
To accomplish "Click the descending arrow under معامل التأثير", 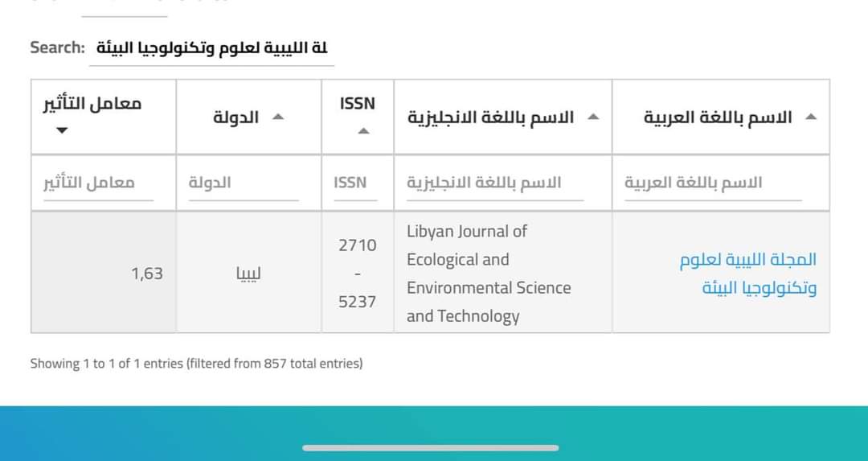I will pyautogui.click(x=63, y=130).
